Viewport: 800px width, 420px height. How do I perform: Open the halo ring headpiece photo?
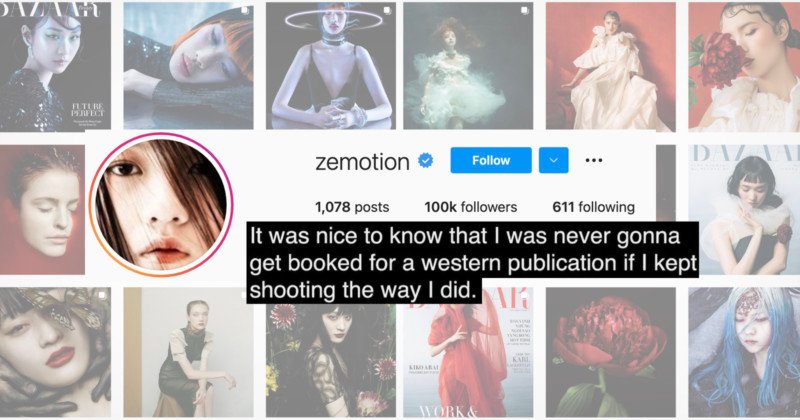tap(331, 66)
